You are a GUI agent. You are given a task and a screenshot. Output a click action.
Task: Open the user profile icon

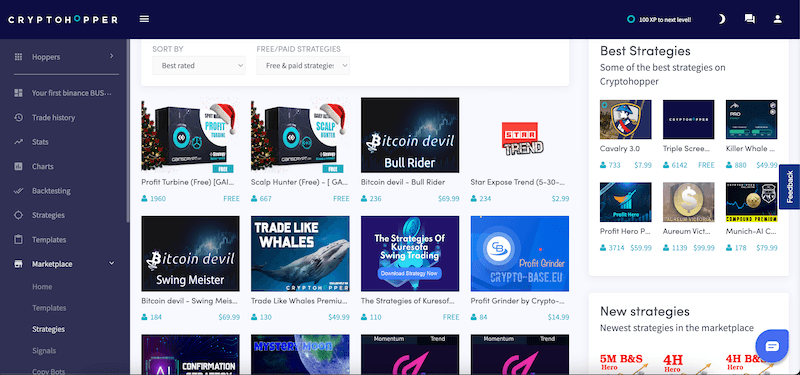pyautogui.click(x=778, y=19)
